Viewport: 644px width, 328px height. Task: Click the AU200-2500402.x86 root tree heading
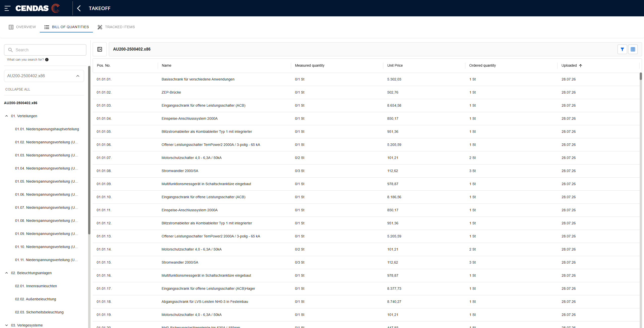coord(21,103)
